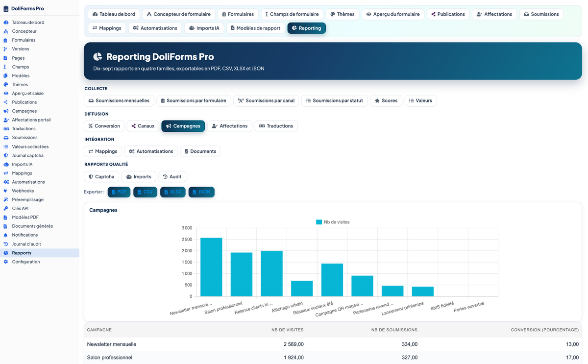This screenshot has width=588, height=364.
Task: Open the Automatisations integration report
Action: [151, 151]
